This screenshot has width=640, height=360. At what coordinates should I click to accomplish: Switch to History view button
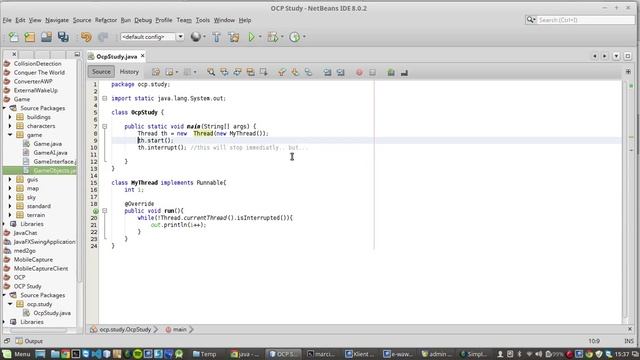point(129,72)
